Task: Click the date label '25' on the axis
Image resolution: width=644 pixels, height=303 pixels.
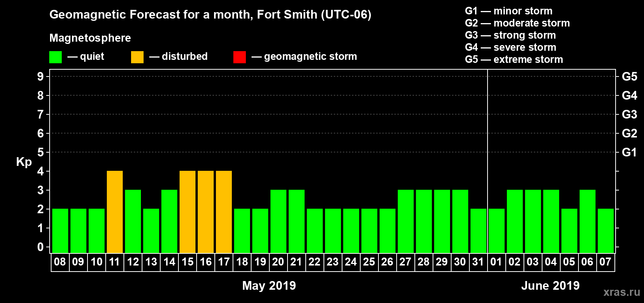Action: 369,262
